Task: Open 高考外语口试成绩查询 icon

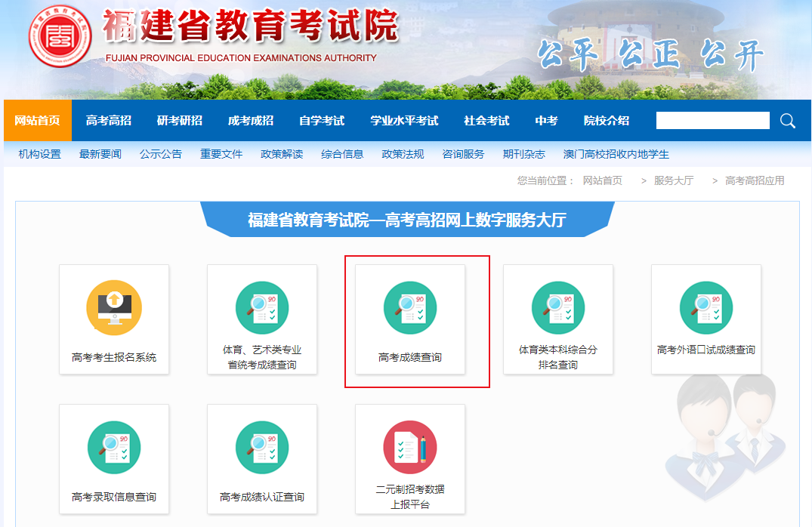Action: pos(706,307)
